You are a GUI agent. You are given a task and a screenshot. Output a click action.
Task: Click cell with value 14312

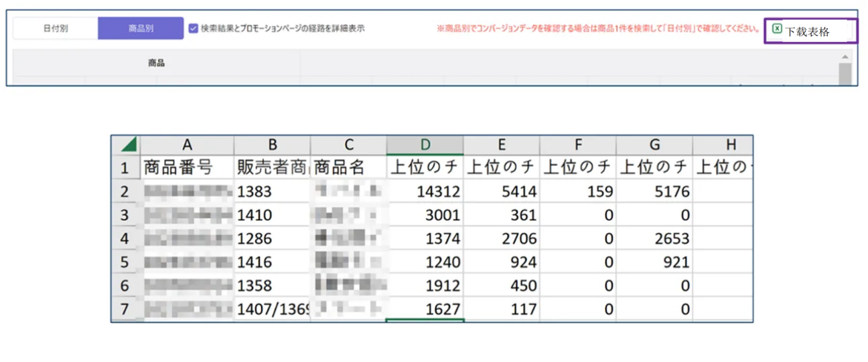pos(425,191)
